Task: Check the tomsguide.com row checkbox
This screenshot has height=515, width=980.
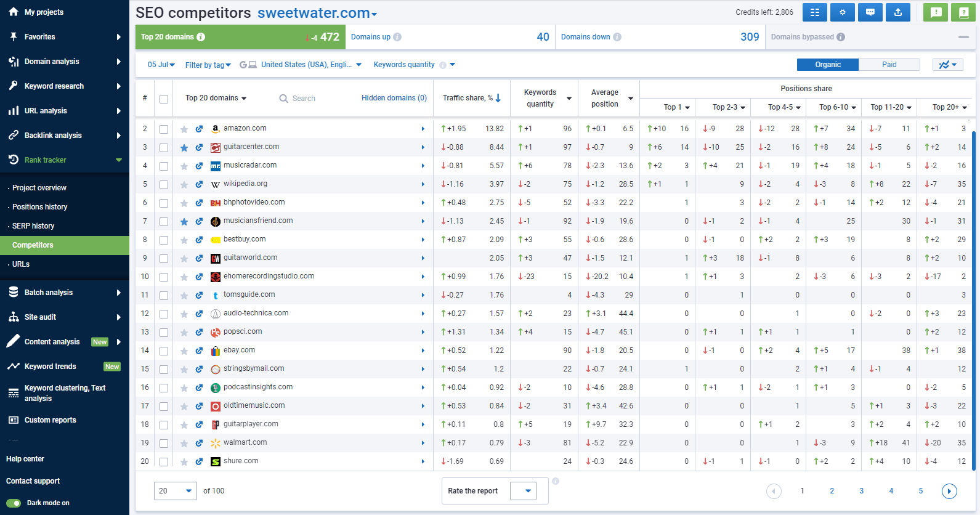Action: pyautogui.click(x=164, y=296)
